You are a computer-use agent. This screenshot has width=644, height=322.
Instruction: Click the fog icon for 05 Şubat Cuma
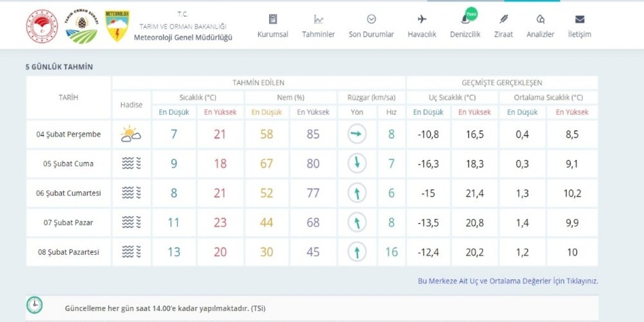pos(131,164)
